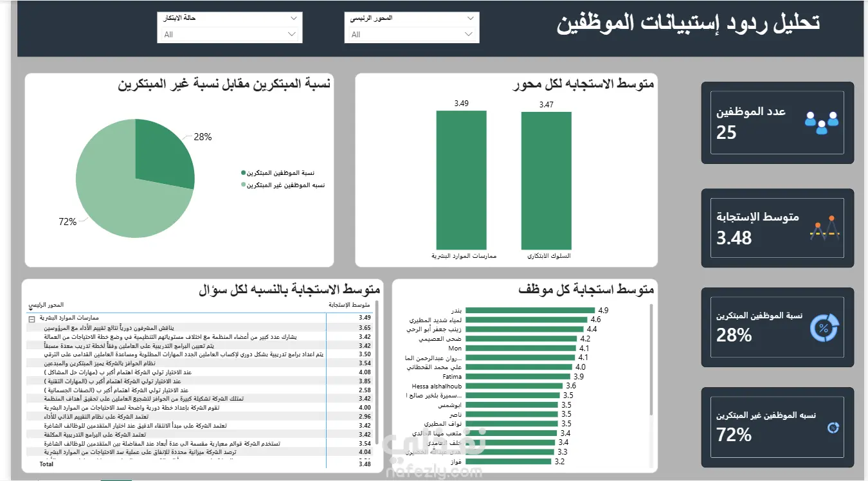This screenshot has width=868, height=481.
Task: Click the bar labeled Mon
Action: coord(520,349)
